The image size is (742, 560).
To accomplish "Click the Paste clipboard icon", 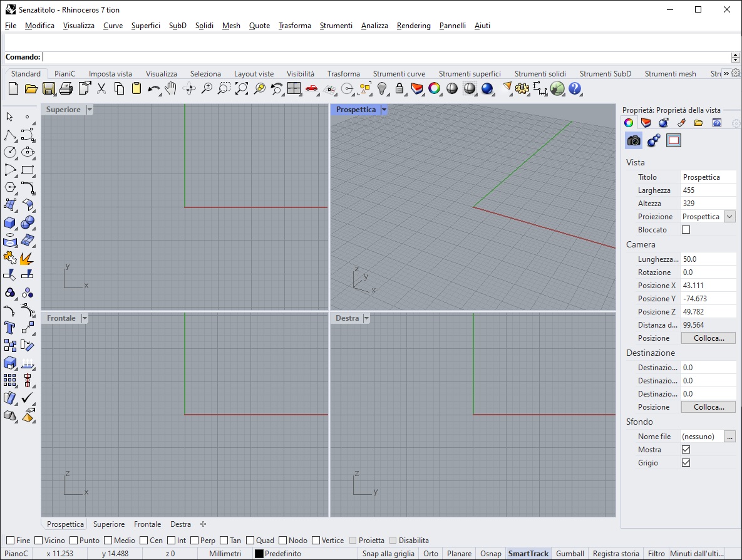I will [x=137, y=88].
